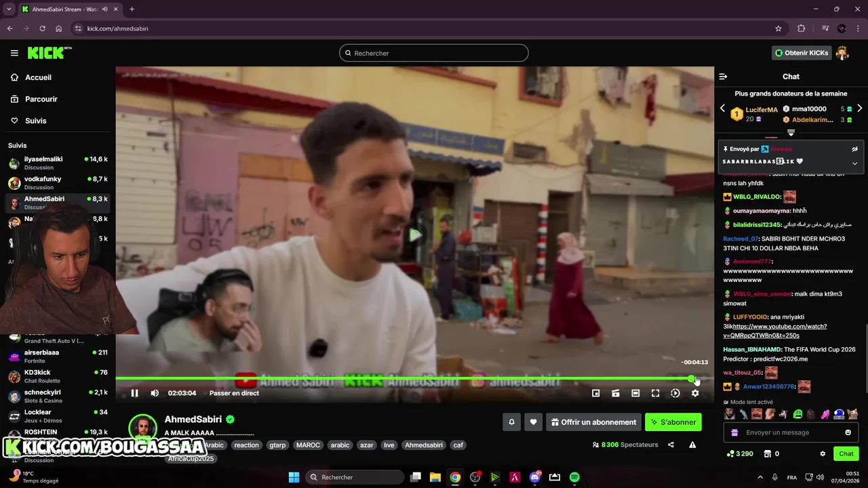The width and height of the screenshot is (868, 488).
Task: Collapse the top donors leaderboard
Action: click(x=791, y=133)
